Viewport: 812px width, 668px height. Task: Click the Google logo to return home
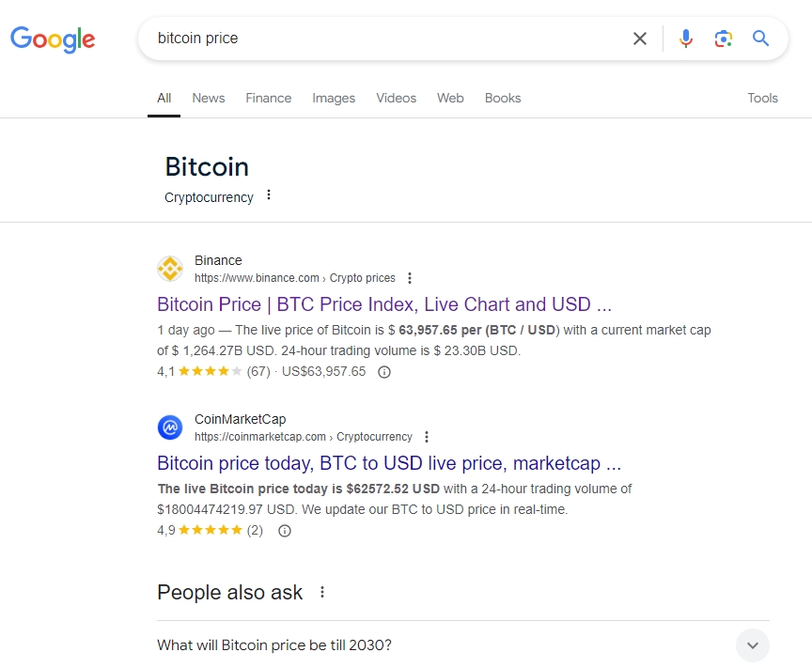click(52, 39)
